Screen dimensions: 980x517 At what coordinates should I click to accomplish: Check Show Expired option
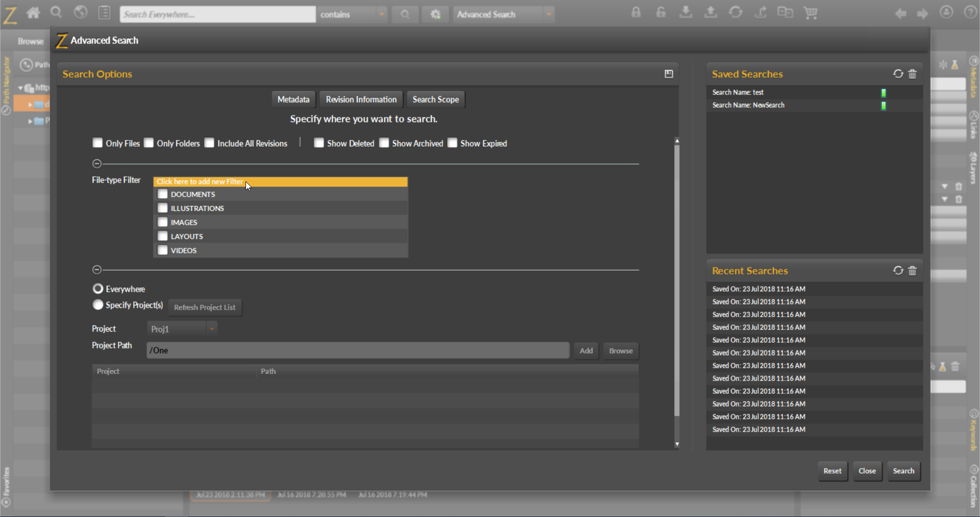click(x=452, y=143)
